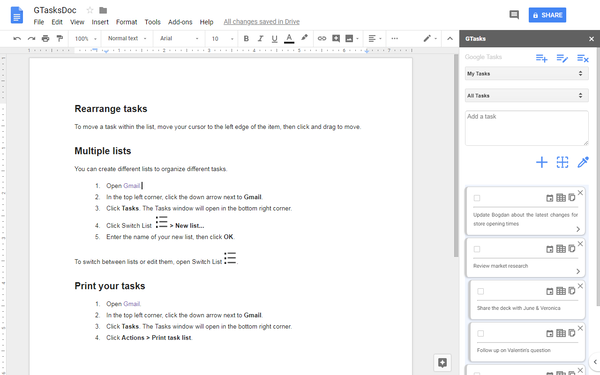The width and height of the screenshot is (600, 375).
Task: Add a comment from toolbar
Action: pos(336,38)
